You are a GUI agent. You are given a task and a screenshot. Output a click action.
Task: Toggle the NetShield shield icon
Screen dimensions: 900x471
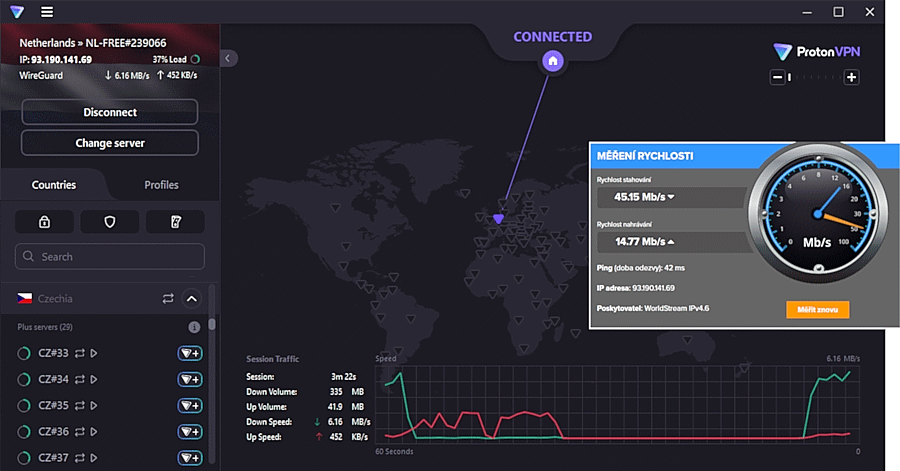pos(110,222)
